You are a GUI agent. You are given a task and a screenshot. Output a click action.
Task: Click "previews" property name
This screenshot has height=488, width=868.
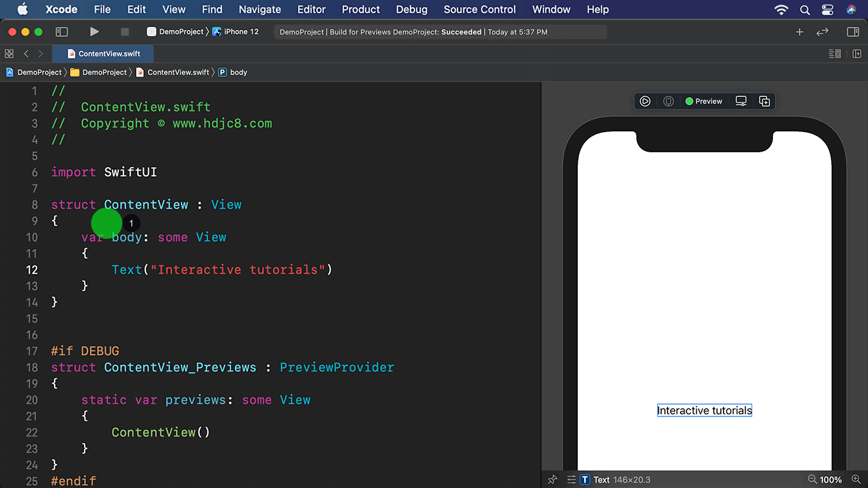[195, 400]
